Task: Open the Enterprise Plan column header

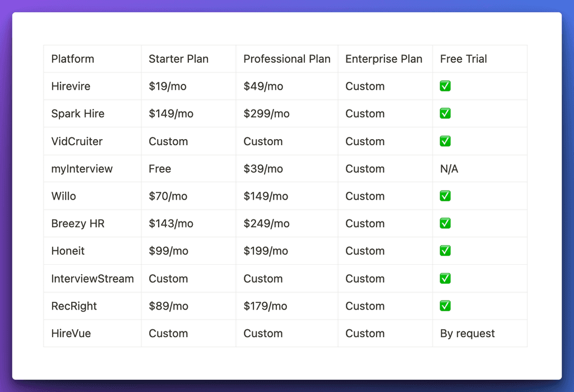Action: click(x=384, y=58)
